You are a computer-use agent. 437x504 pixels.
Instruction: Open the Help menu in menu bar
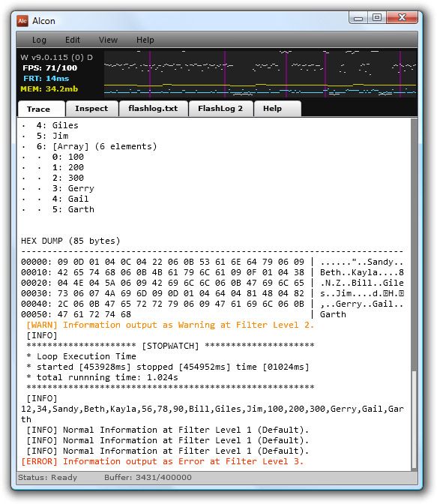pyautogui.click(x=145, y=40)
